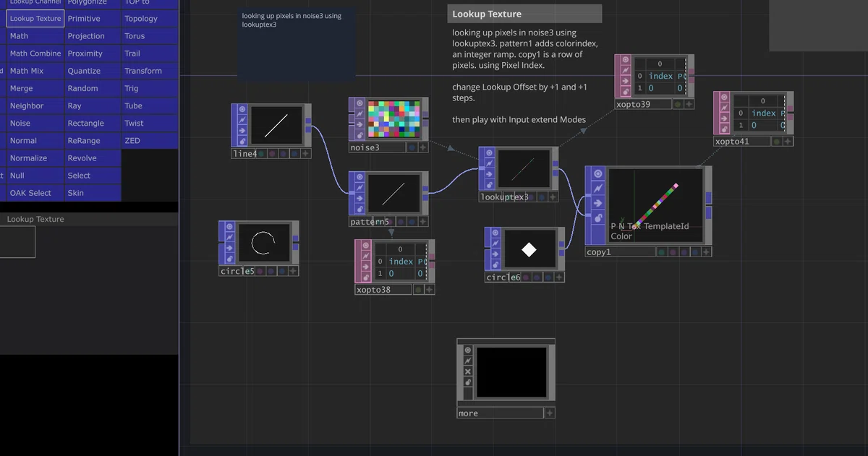Bypass the lookuptex3 node
This screenshot has height=456, width=868.
click(490, 174)
